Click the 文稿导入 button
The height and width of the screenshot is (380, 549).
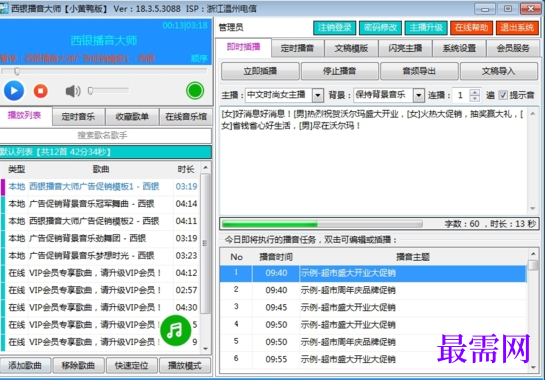pos(499,71)
